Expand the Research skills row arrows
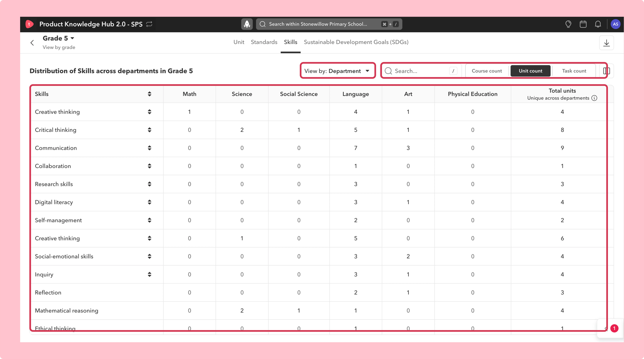Screen dimensions: 644x359 click(149, 184)
